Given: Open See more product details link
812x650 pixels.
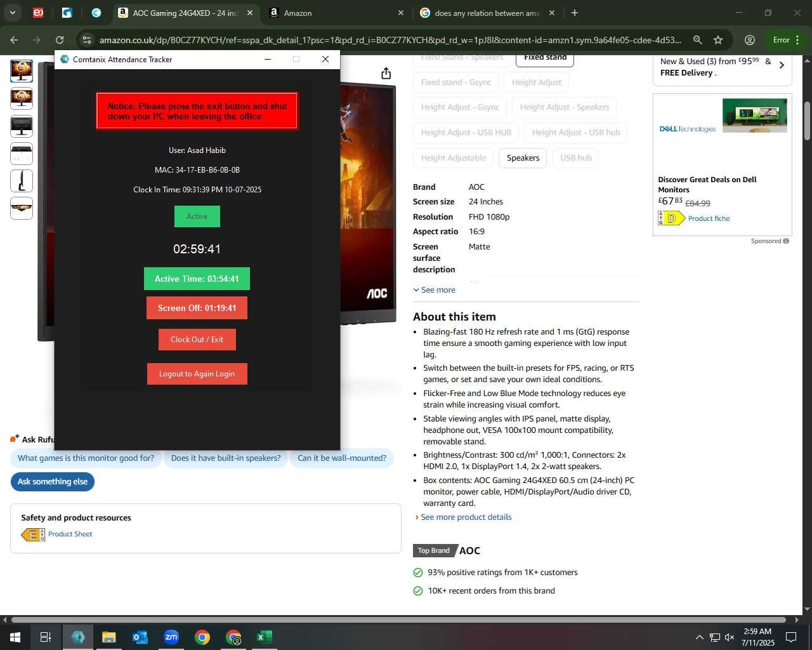Looking at the screenshot, I should (466, 517).
